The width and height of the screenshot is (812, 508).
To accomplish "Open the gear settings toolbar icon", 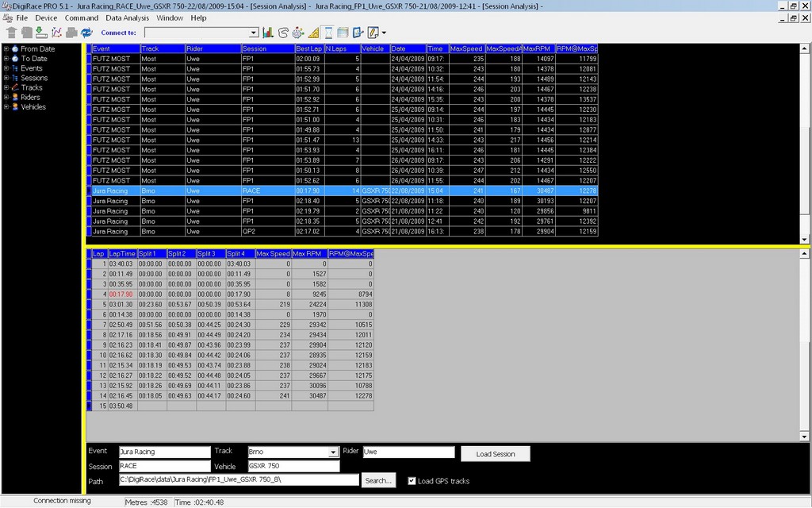I will coord(297,33).
